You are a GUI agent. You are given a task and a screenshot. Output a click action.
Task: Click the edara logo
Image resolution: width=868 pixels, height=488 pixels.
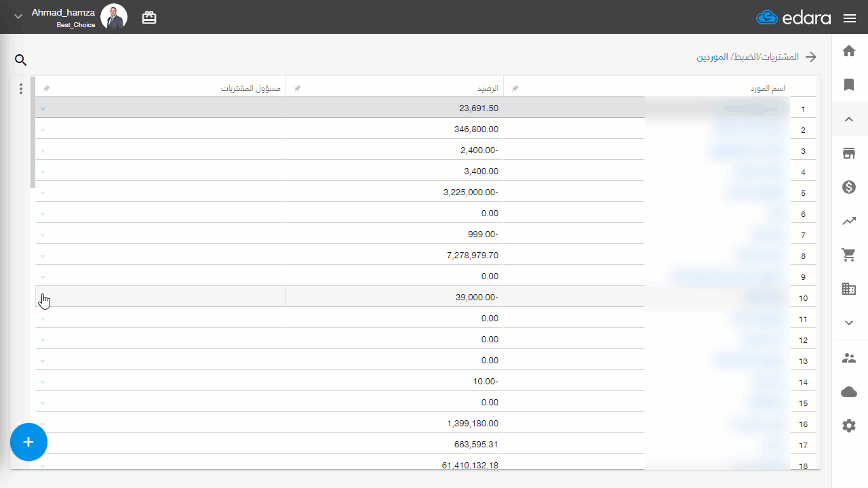793,18
